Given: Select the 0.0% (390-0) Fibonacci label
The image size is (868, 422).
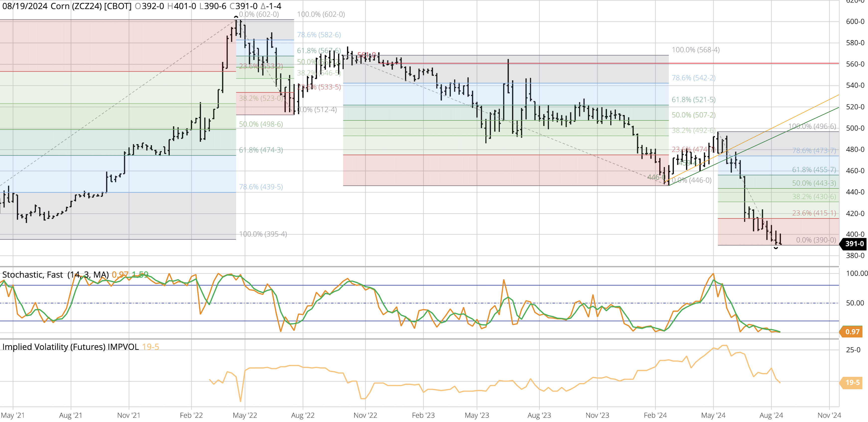Looking at the screenshot, I should pyautogui.click(x=816, y=240).
